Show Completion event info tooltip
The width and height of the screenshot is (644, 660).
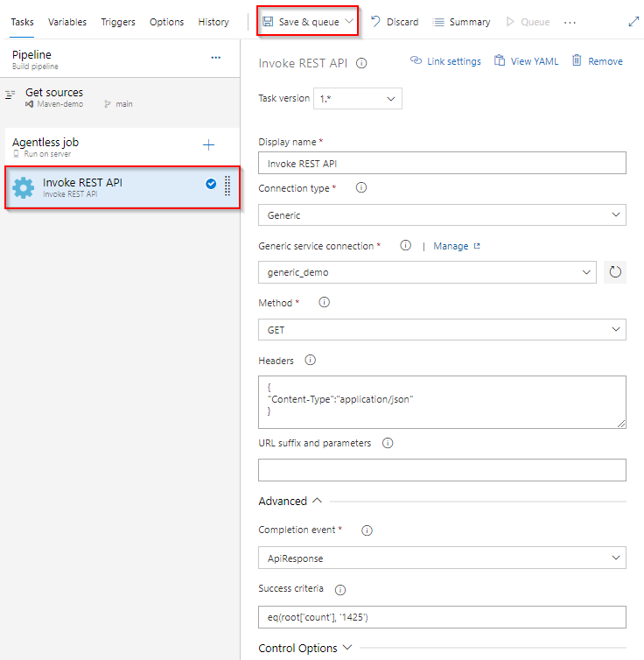click(x=367, y=530)
